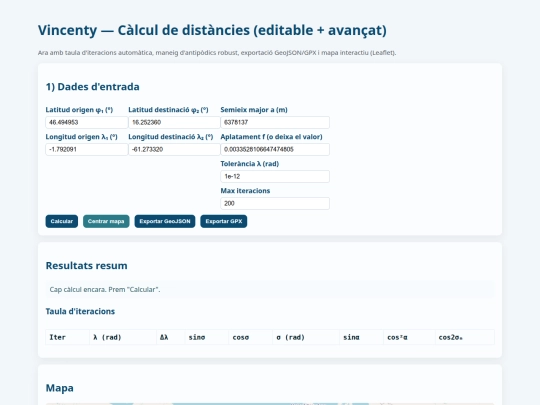Edit the Max iteracions field
Image resolution: width=540 pixels, height=405 pixels.
click(x=275, y=203)
